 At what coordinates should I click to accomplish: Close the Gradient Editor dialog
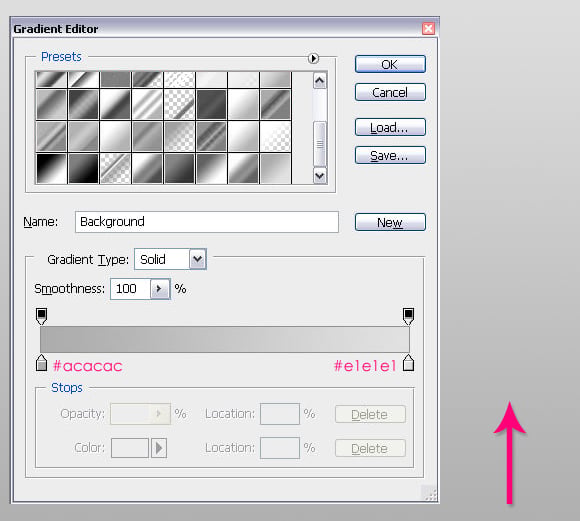(x=428, y=28)
